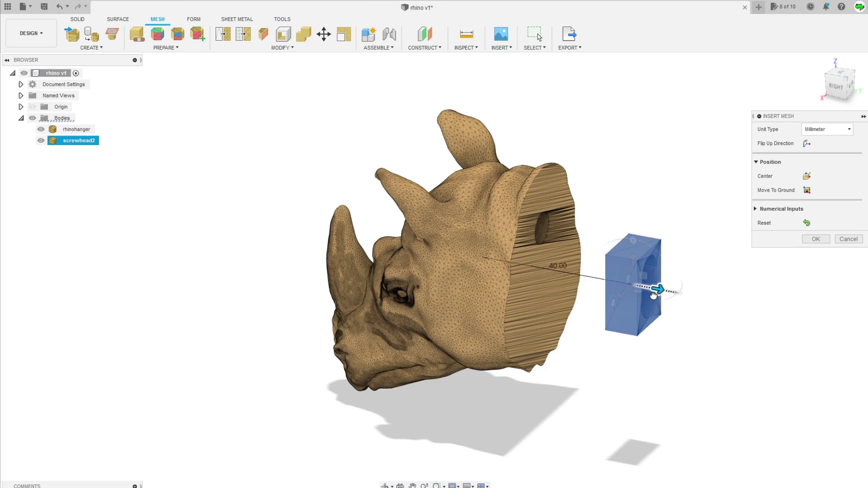
Task: Expand the Named Views tree item
Action: [21, 95]
